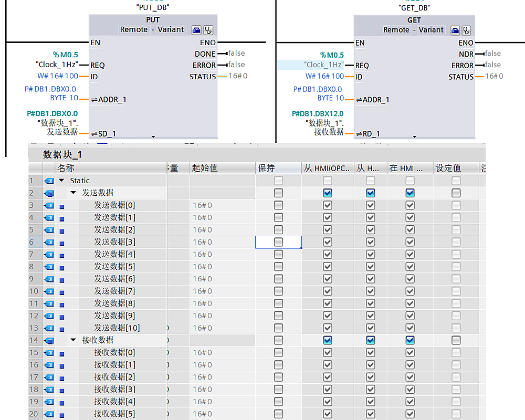The width and height of the screenshot is (525, 420).
Task: Click the blue element marker beside 发送数据[0]
Action: click(x=62, y=206)
